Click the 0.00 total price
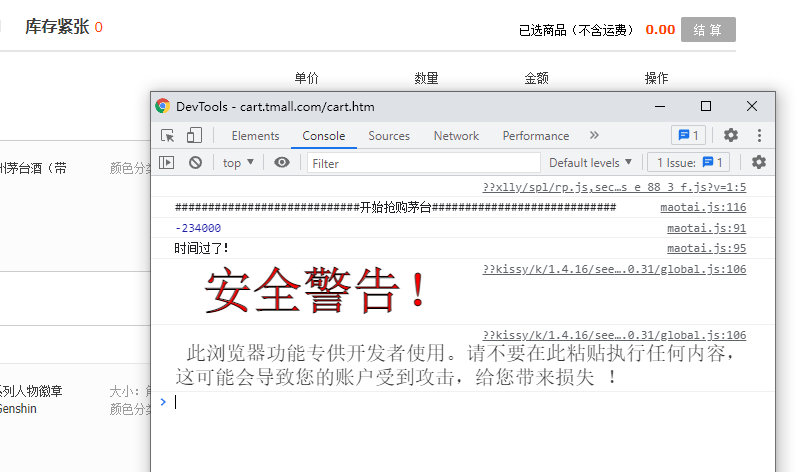 click(660, 30)
